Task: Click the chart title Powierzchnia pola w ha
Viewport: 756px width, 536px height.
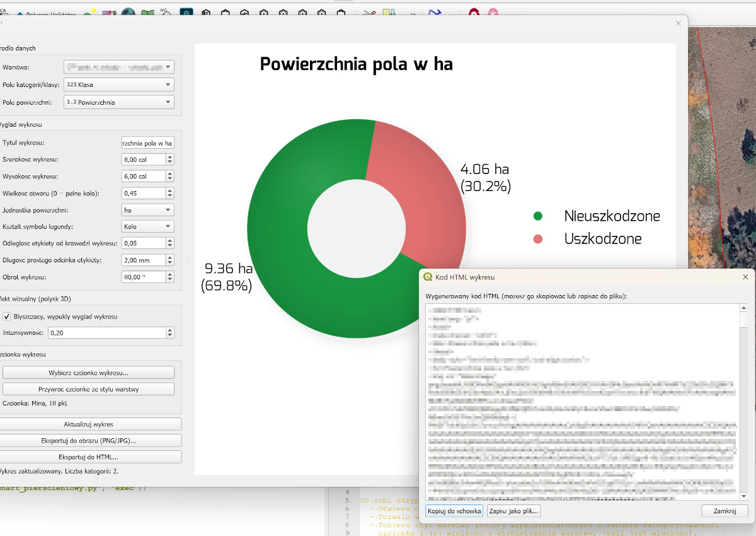Action: (x=356, y=64)
